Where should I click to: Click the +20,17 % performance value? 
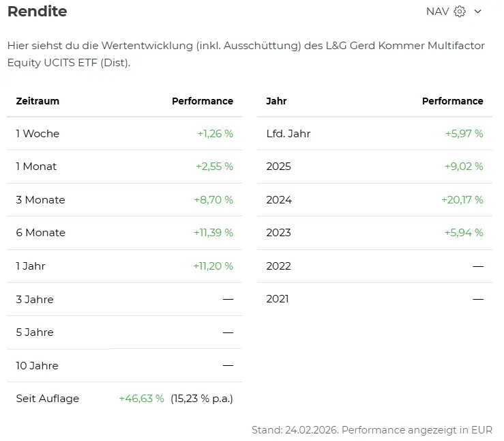point(462,200)
